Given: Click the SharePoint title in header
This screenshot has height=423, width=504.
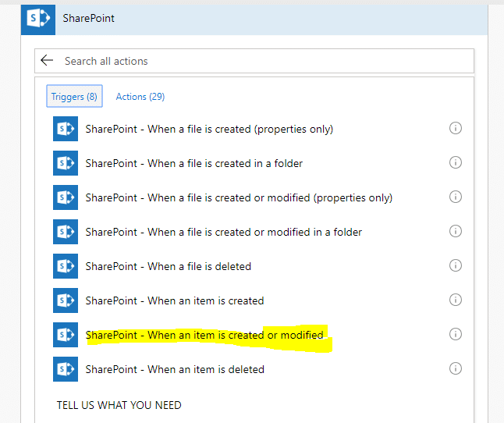Looking at the screenshot, I should [88, 18].
